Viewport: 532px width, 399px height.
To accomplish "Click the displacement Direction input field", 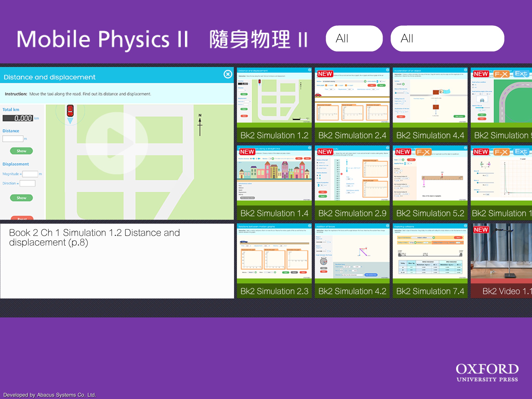I will click(x=28, y=183).
